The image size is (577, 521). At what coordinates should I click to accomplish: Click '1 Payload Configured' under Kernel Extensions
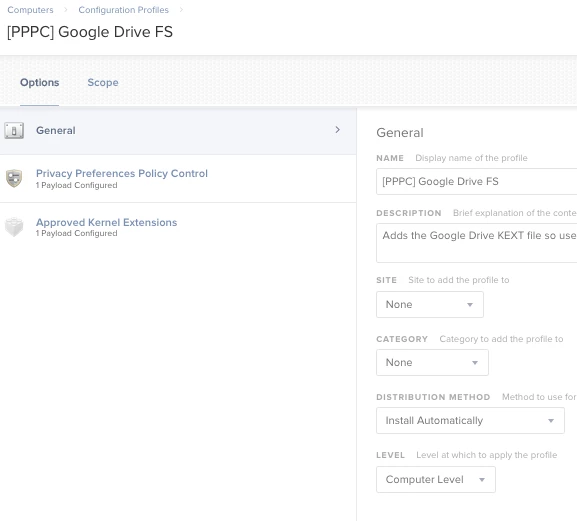point(77,233)
